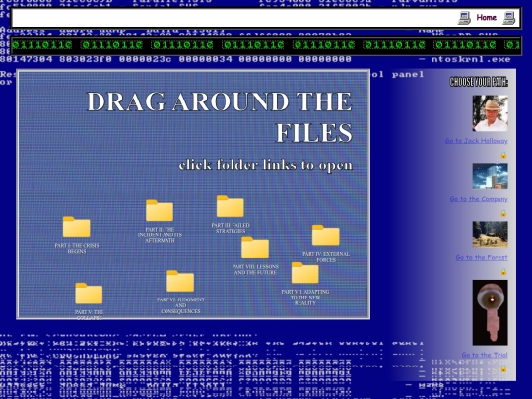The image size is (532, 399).
Task: Click the lock icon below the Company link
Action: pos(503,213)
